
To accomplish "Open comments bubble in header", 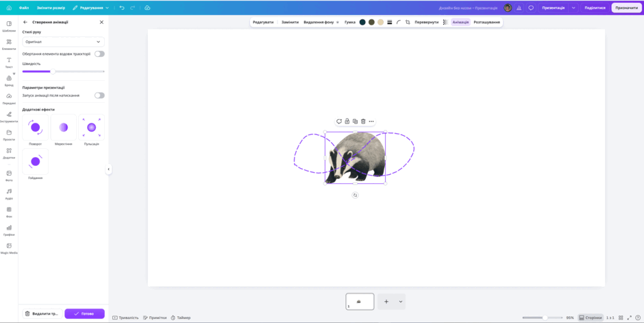I will point(531,8).
